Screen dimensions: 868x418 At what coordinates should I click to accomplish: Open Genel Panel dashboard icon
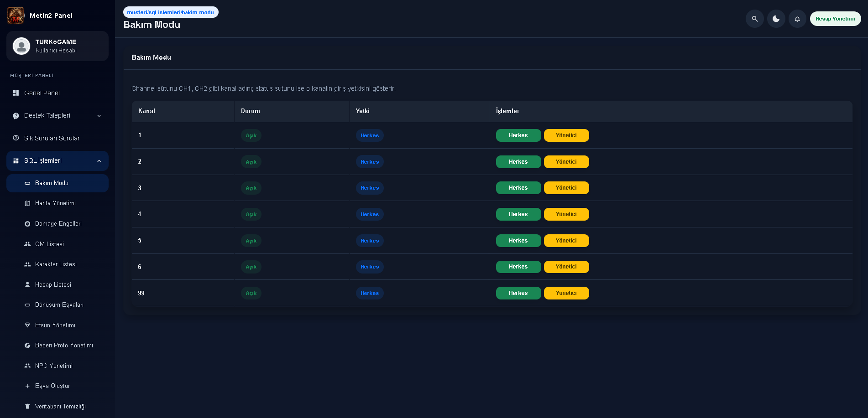coord(16,93)
